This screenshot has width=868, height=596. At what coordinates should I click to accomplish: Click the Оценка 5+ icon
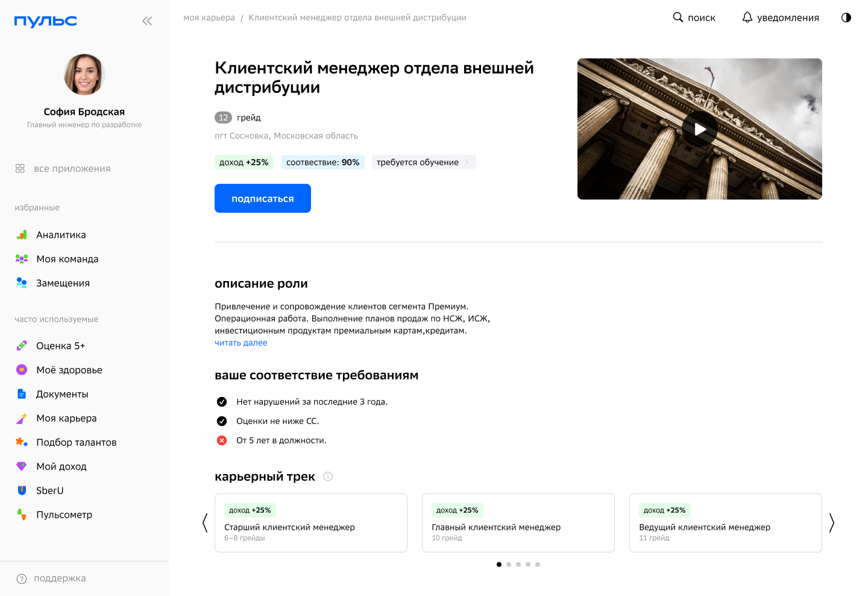[22, 346]
